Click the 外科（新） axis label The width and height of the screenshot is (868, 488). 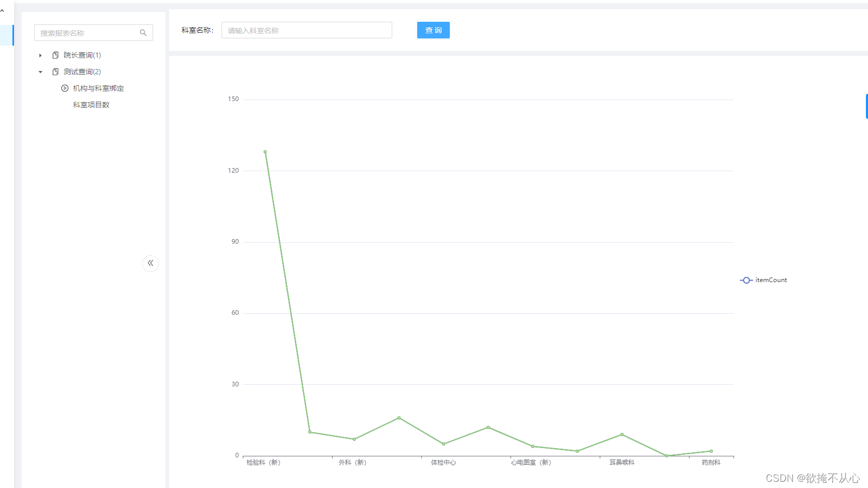point(353,463)
